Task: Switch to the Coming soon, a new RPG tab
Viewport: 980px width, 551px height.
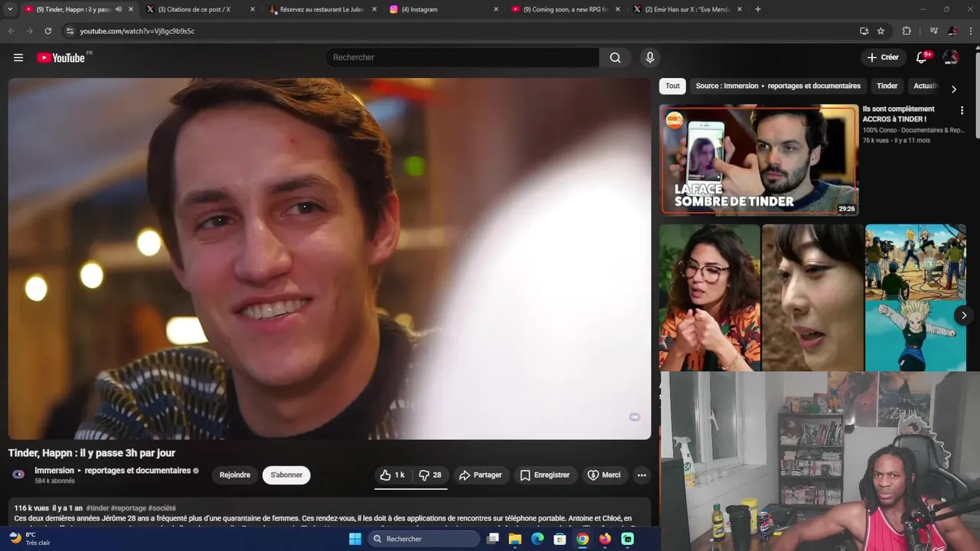Action: (565, 9)
